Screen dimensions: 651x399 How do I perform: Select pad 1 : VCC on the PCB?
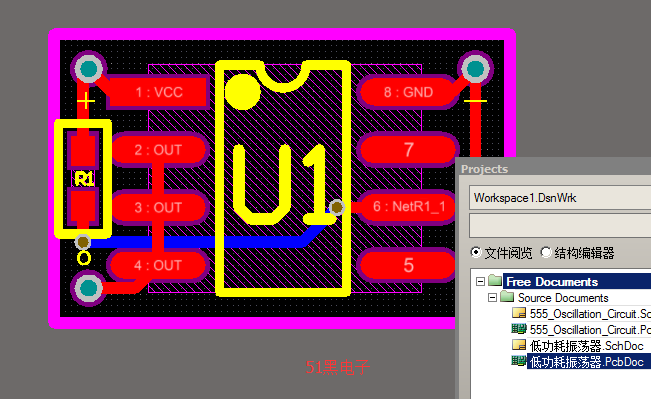coord(159,92)
